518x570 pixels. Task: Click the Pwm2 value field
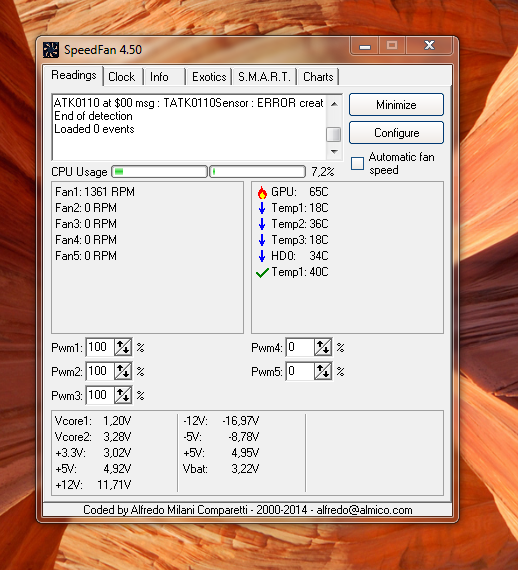point(100,372)
